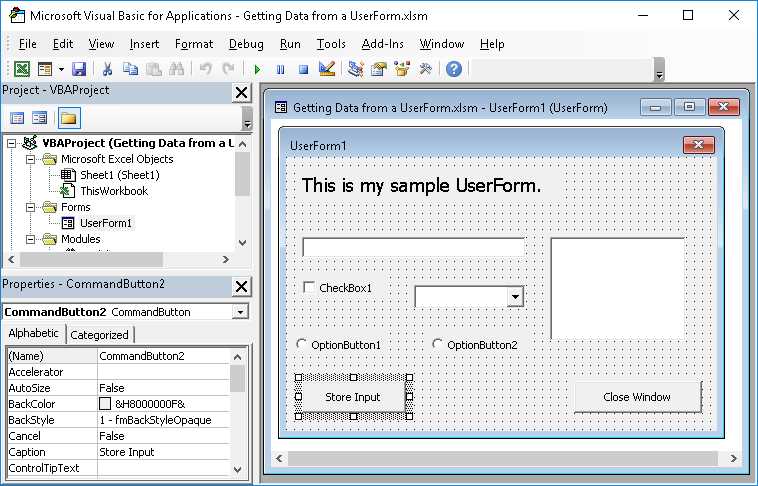This screenshot has width=758, height=486.
Task: Click the Store Input button on UserForm
Action: [x=352, y=397]
